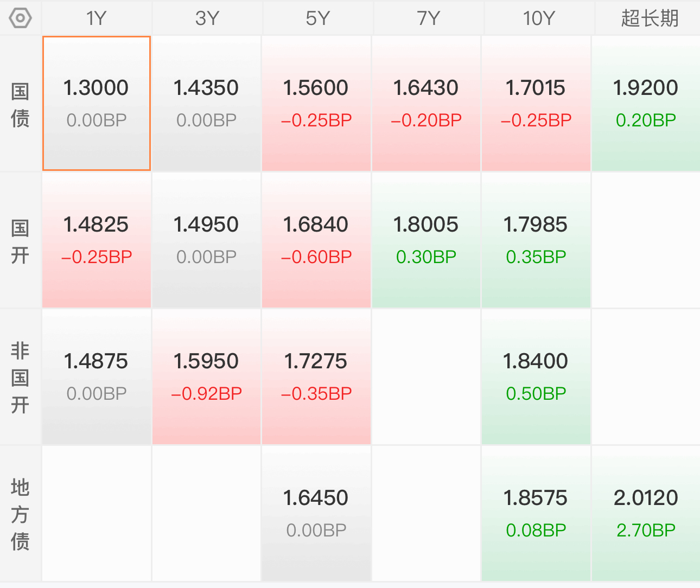The width and height of the screenshot is (700, 588).
Task: Select the 超长期 column header
Action: [650, 18]
